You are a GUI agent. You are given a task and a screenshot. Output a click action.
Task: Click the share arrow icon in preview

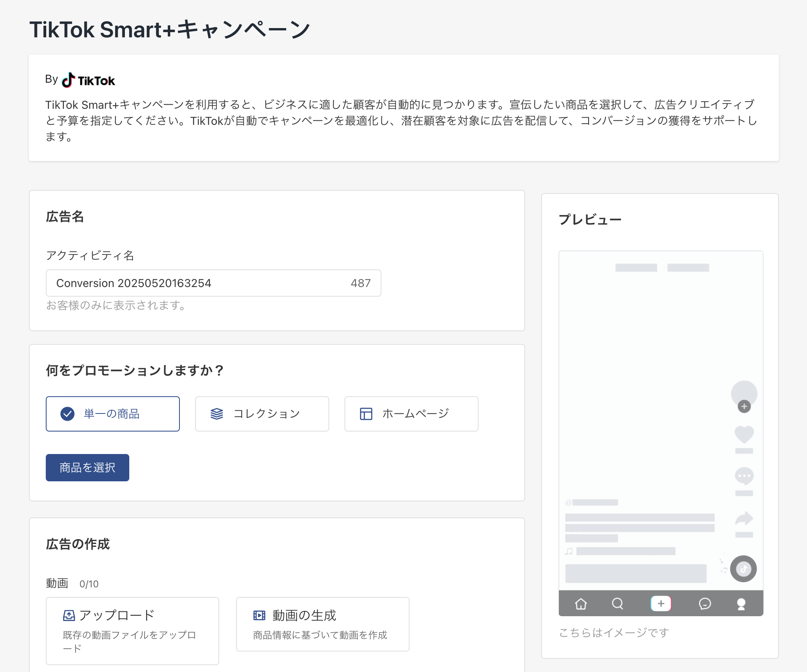click(x=744, y=518)
